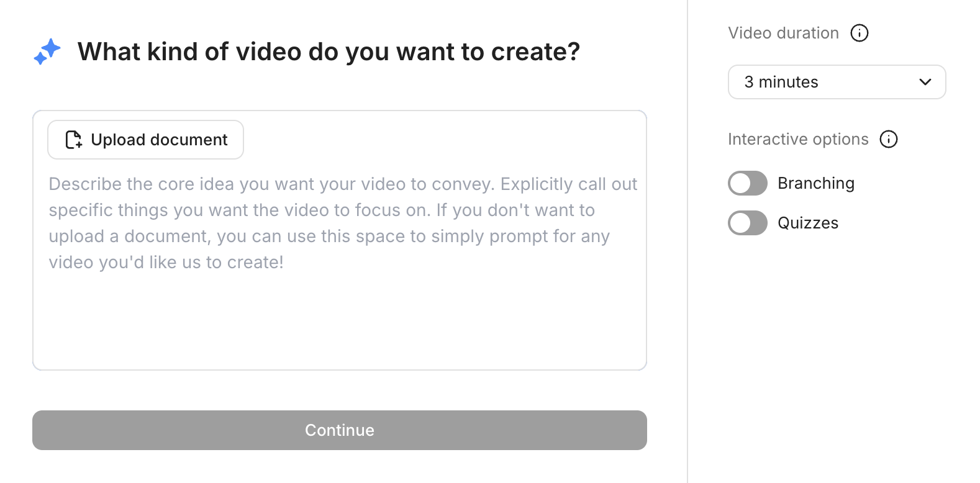The height and width of the screenshot is (483, 980).
Task: Click the blue sparkle AI icon
Action: [x=47, y=52]
